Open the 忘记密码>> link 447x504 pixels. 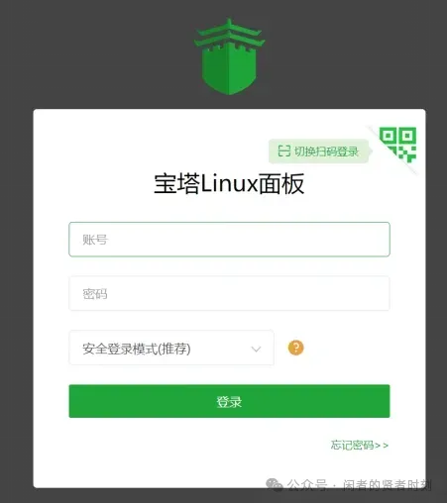tap(360, 445)
